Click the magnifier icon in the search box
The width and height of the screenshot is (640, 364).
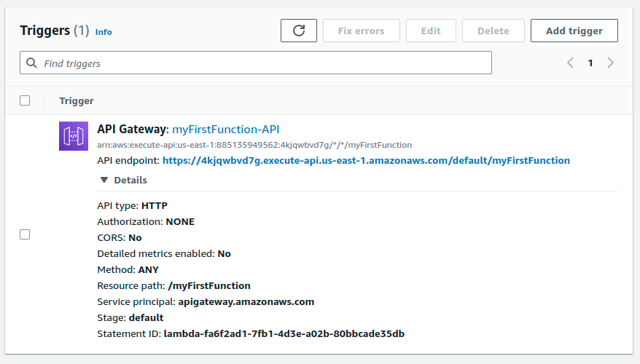tap(32, 63)
